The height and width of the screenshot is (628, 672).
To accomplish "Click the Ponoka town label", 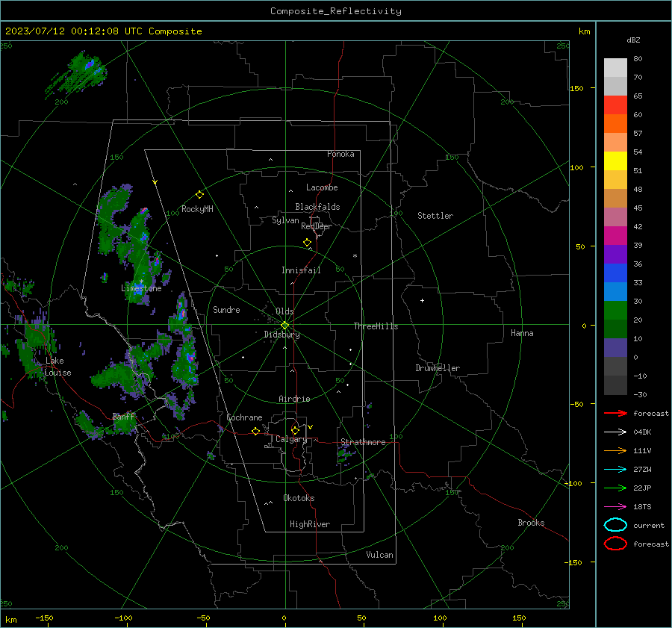I will (x=340, y=154).
